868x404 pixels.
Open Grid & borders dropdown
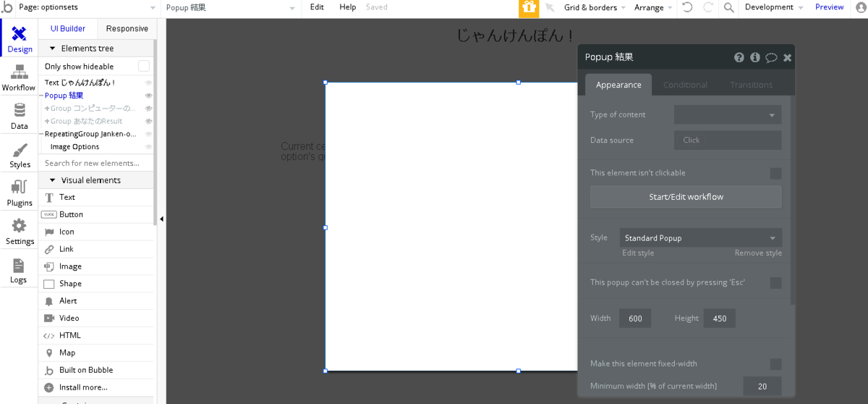point(595,7)
